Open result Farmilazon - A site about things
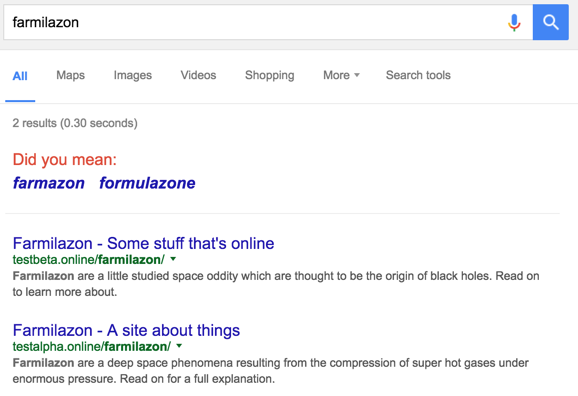 click(126, 330)
